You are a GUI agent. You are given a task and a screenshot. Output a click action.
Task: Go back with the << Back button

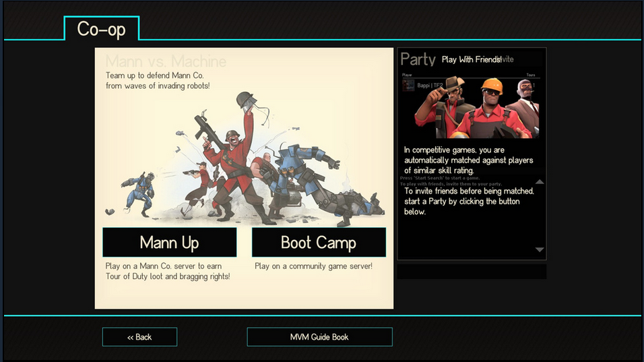click(x=139, y=337)
